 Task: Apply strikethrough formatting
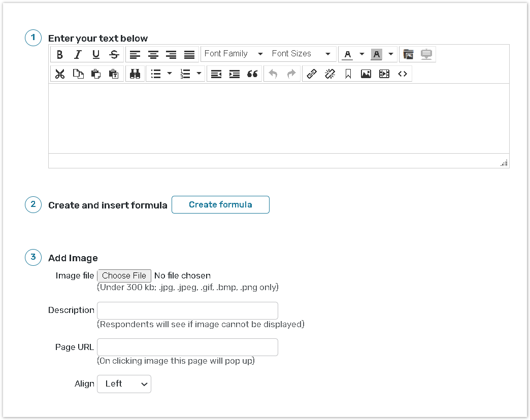tap(114, 54)
